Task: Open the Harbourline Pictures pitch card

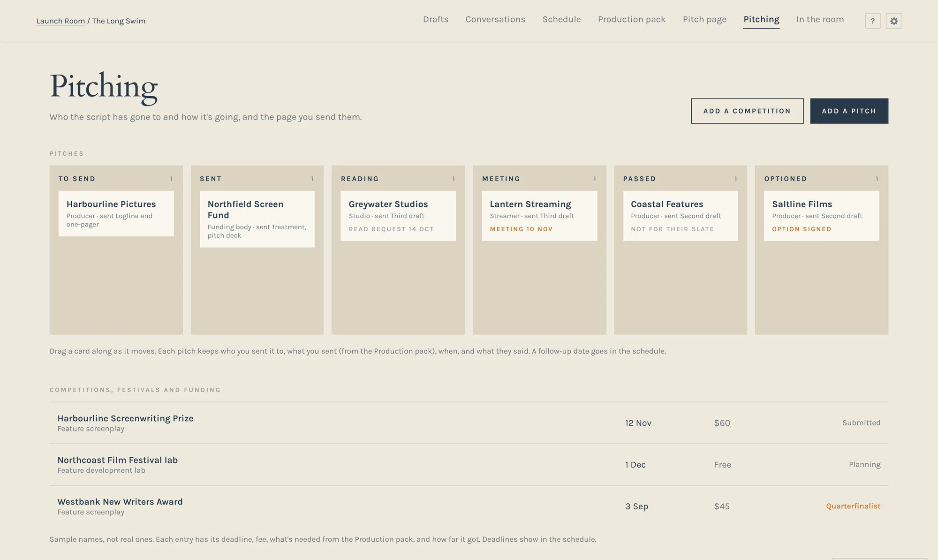Action: [116, 213]
